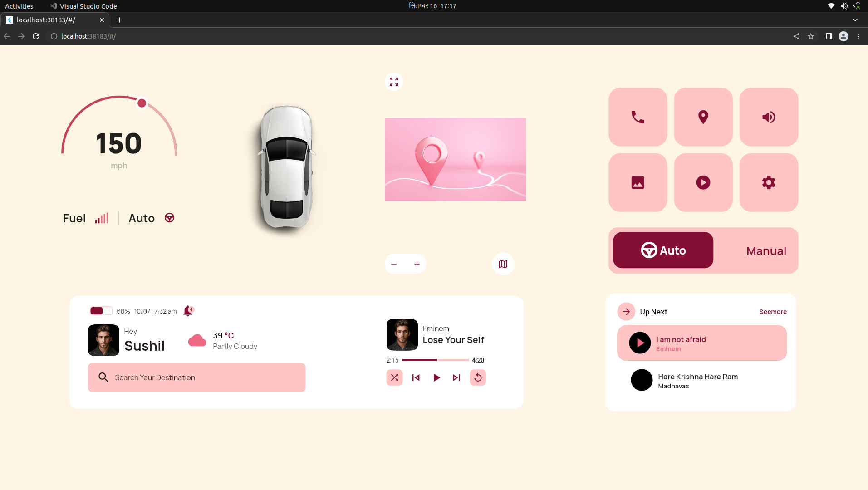Click the white car image
Viewport: 868px width, 490px height.
tap(286, 167)
